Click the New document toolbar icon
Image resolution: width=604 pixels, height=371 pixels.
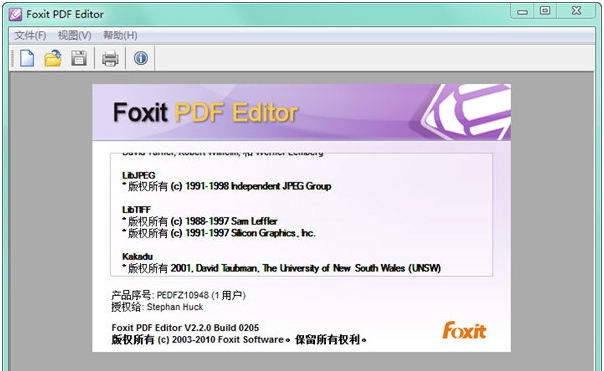(x=27, y=59)
